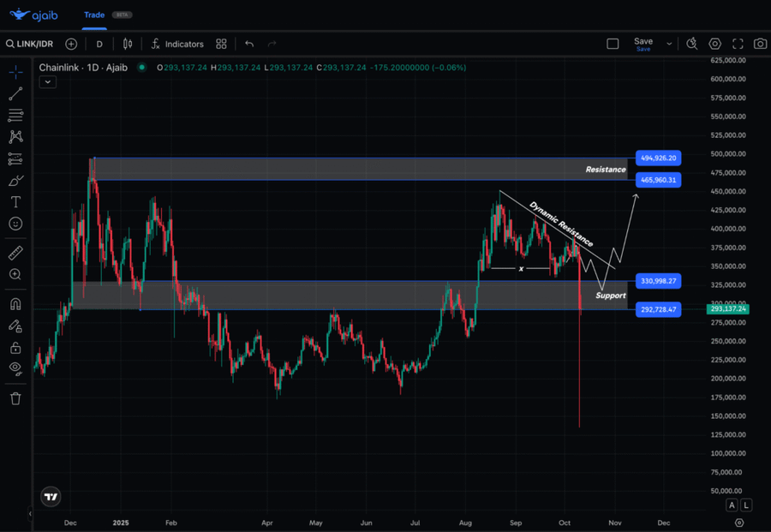Toggle magnet mode for drawings

point(15,304)
